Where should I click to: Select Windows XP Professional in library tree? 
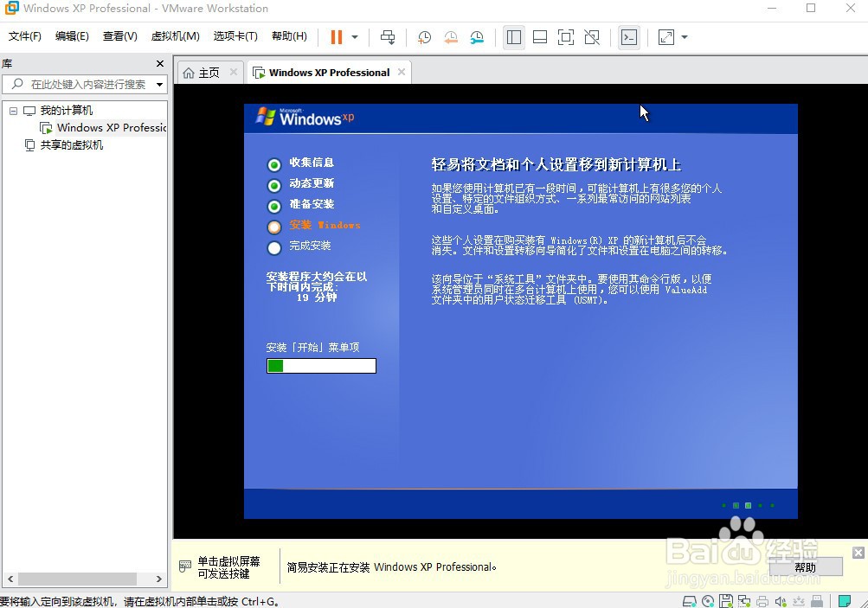pyautogui.click(x=112, y=128)
